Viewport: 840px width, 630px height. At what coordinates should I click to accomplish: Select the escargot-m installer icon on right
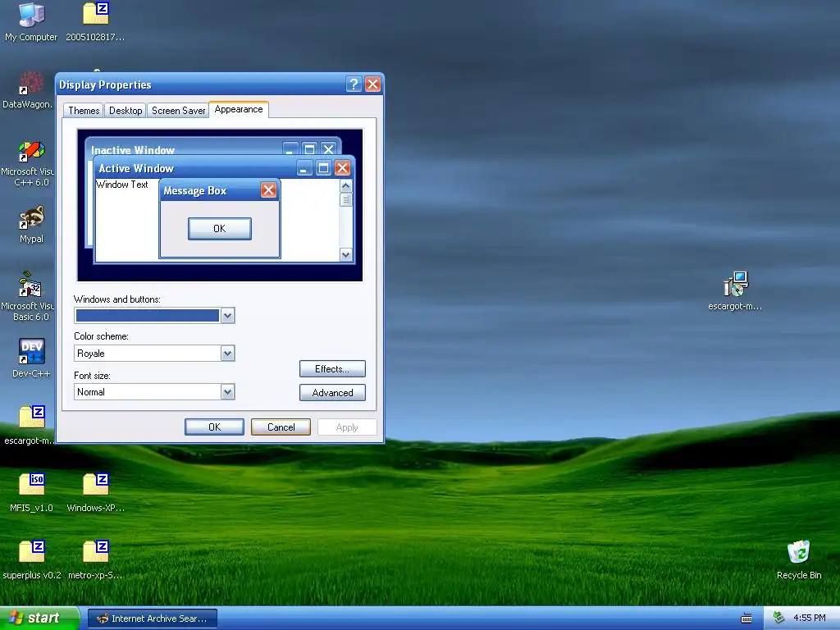735,290
